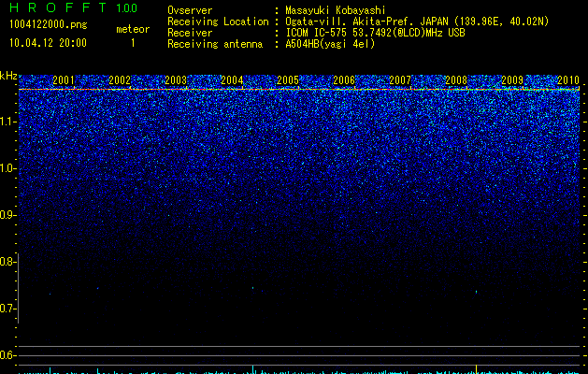Click the 1.1 kHz axis label
This screenshot has width=588, height=374.
click(7, 122)
